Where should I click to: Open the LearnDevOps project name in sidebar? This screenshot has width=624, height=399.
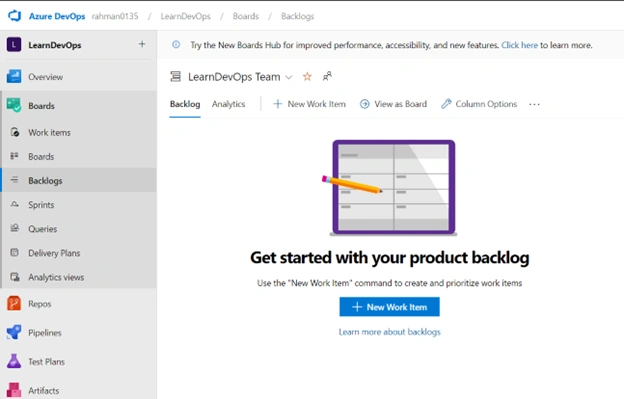coord(55,45)
